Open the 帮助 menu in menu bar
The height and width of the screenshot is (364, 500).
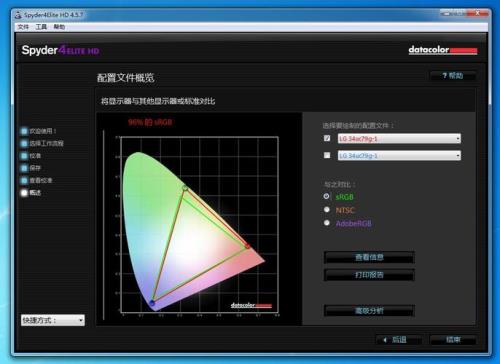point(59,27)
